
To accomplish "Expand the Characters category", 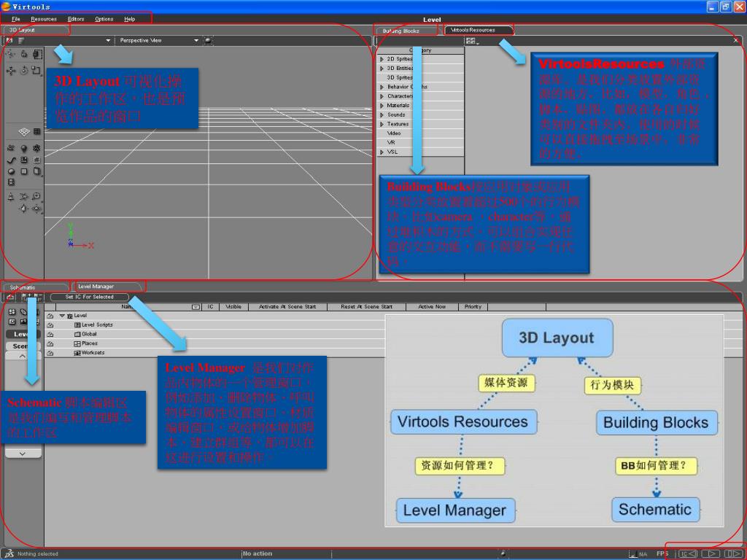I will [x=382, y=96].
